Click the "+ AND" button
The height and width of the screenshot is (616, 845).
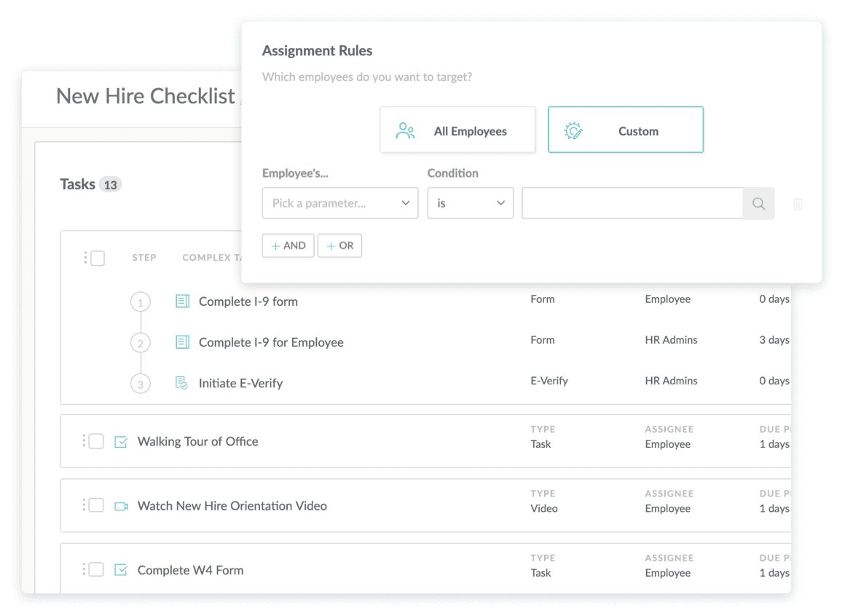[288, 245]
